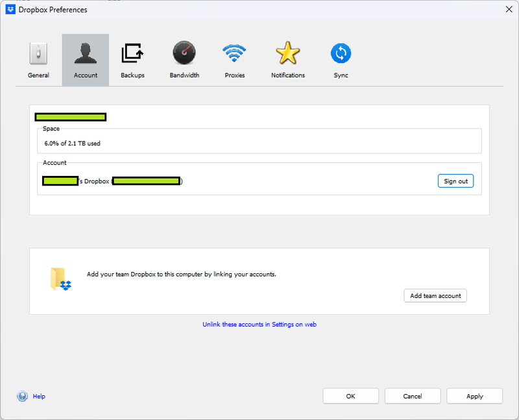Sign out of the Dropbox account
Screen dimensions: 519x420
point(455,181)
